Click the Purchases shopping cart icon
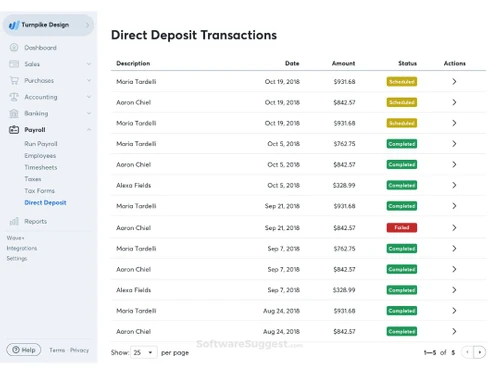 pyautogui.click(x=14, y=80)
